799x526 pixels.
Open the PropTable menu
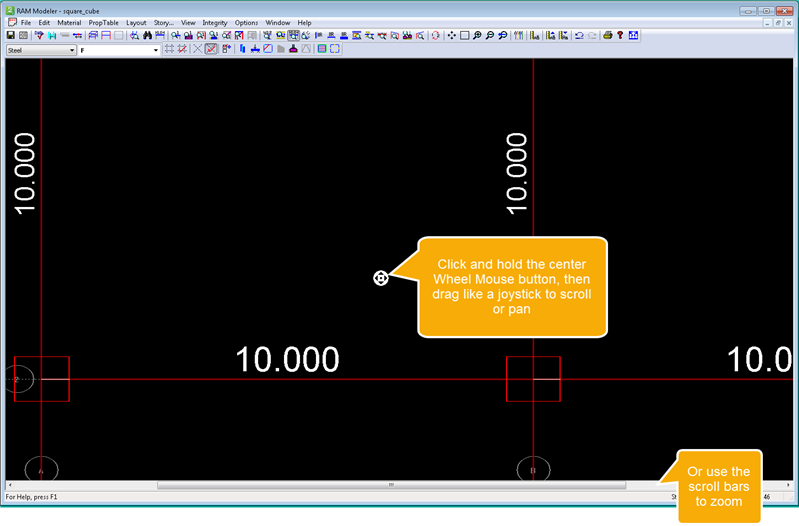pyautogui.click(x=103, y=22)
